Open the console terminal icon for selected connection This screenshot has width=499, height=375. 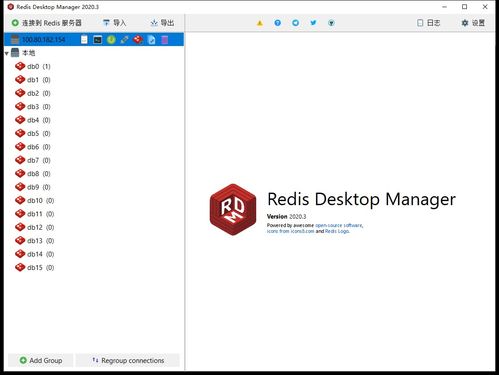tap(97, 40)
